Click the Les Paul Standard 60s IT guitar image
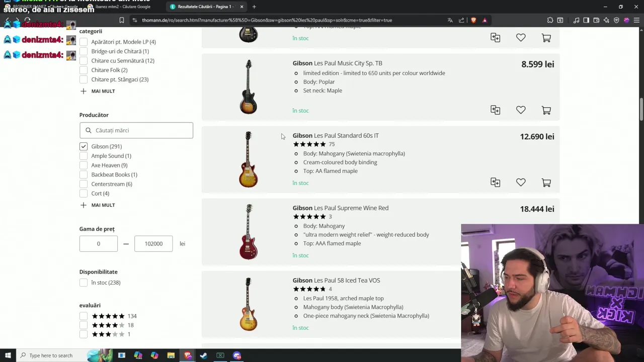 pos(249,159)
